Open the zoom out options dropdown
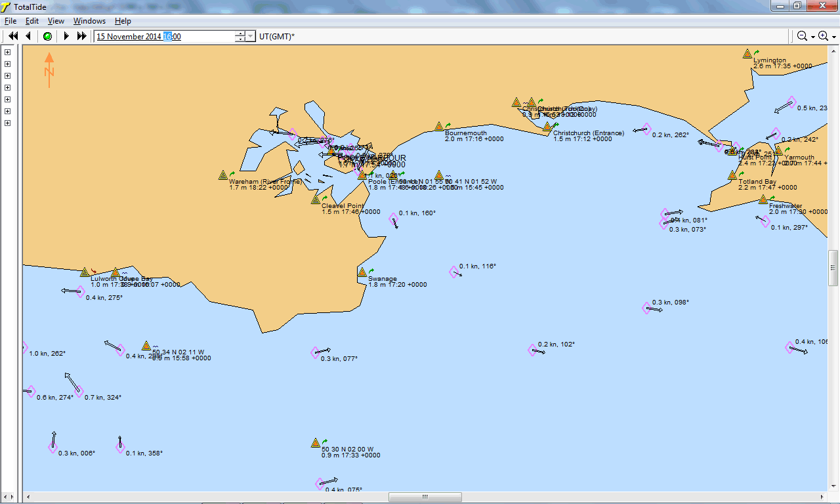The image size is (840, 504). click(x=812, y=37)
